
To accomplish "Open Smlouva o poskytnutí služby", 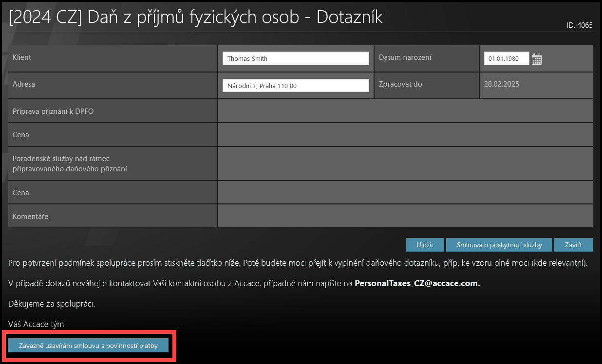I will (500, 244).
